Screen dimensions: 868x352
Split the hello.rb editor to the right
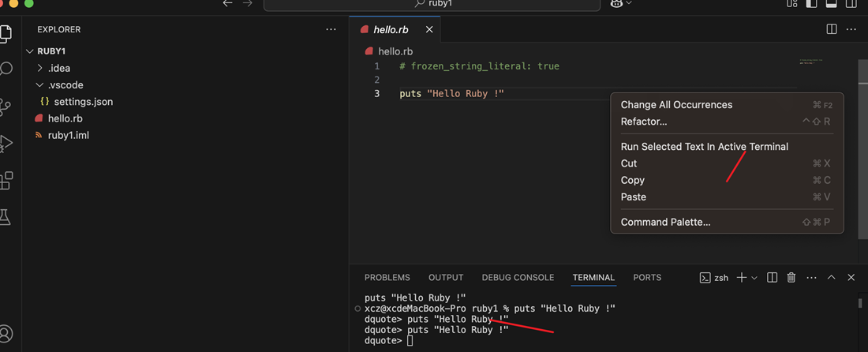tap(831, 29)
